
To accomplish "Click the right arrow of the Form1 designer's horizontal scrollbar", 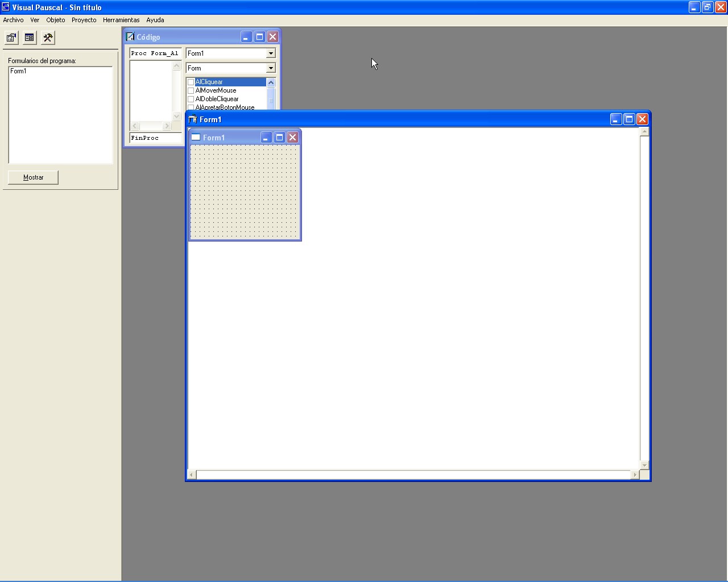I will point(635,475).
